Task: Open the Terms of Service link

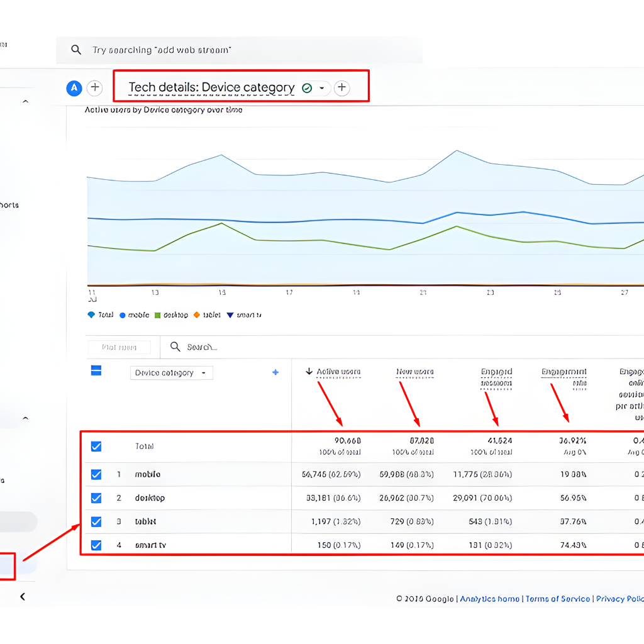Action: point(558,599)
